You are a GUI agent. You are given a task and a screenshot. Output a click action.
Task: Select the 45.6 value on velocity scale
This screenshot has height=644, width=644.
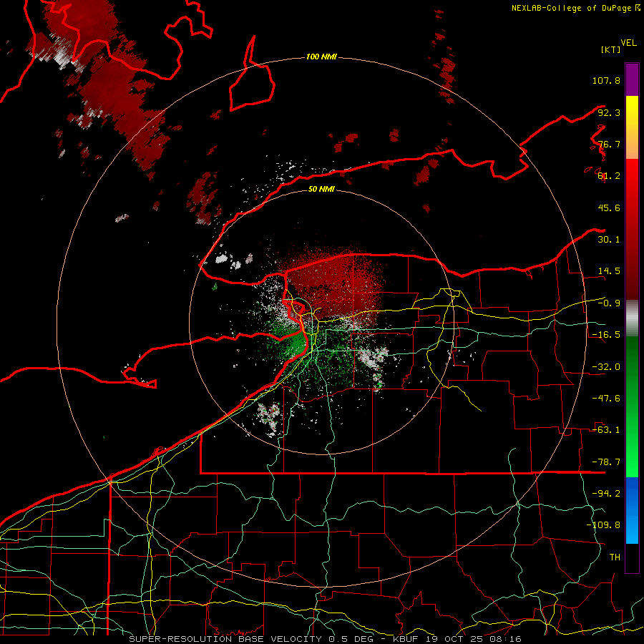[609, 208]
